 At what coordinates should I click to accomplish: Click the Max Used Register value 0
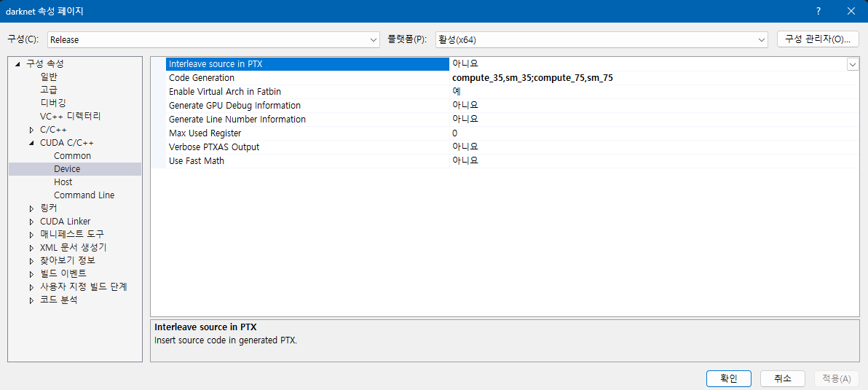tap(454, 133)
